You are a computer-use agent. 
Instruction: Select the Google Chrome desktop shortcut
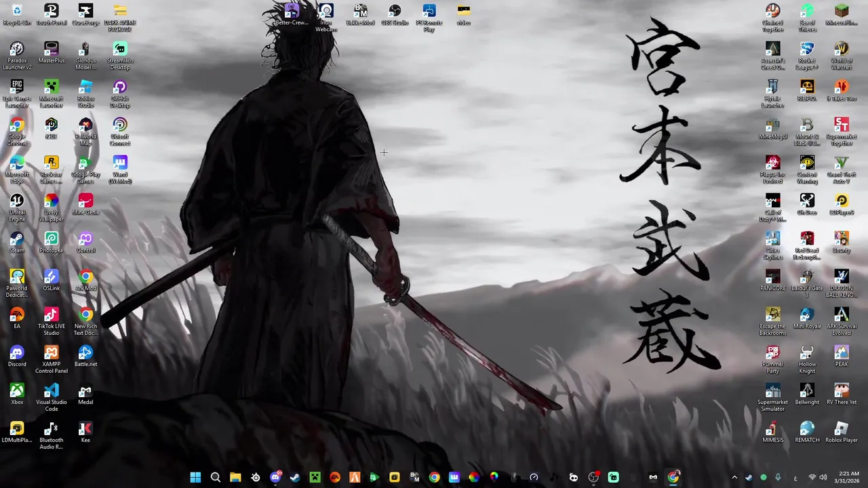17,131
